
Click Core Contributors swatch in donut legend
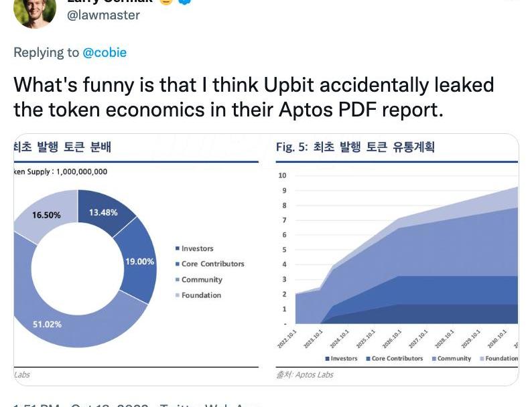pos(177,264)
